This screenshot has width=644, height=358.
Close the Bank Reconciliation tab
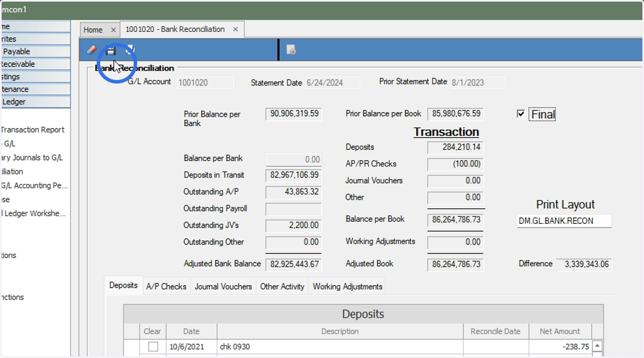(x=236, y=30)
